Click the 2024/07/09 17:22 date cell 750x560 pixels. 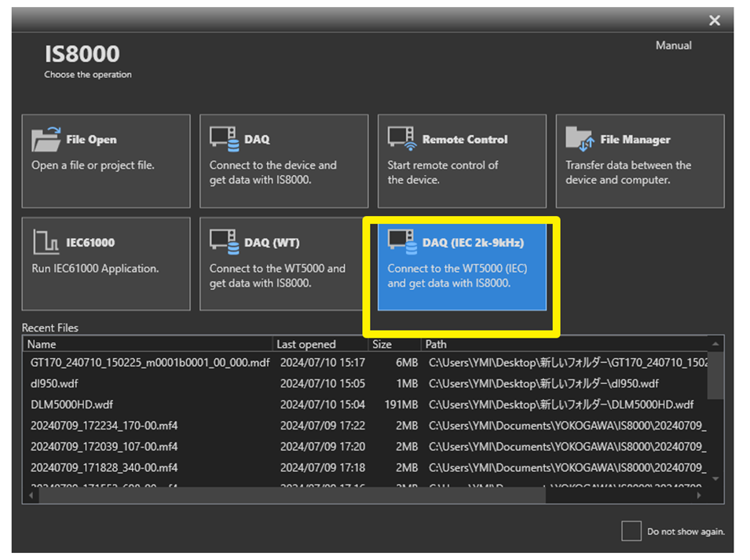pos(323,426)
